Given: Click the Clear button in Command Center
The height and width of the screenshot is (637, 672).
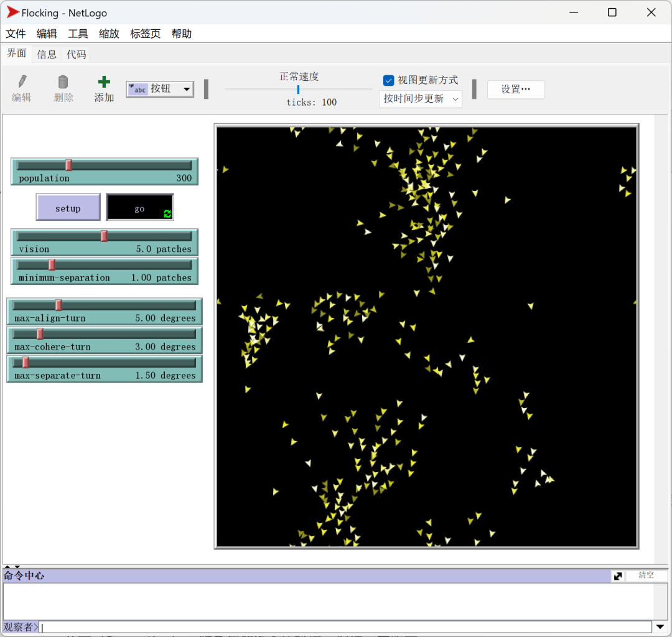Looking at the screenshot, I should coord(646,575).
